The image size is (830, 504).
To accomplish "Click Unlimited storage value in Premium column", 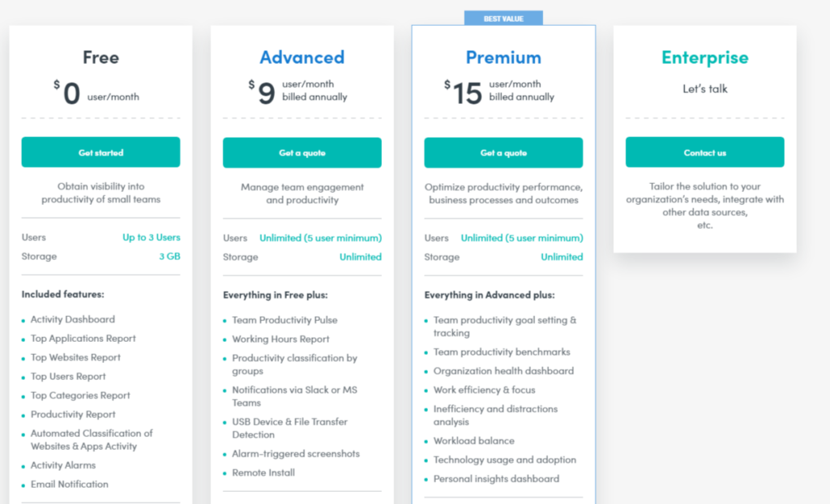I will (x=562, y=257).
